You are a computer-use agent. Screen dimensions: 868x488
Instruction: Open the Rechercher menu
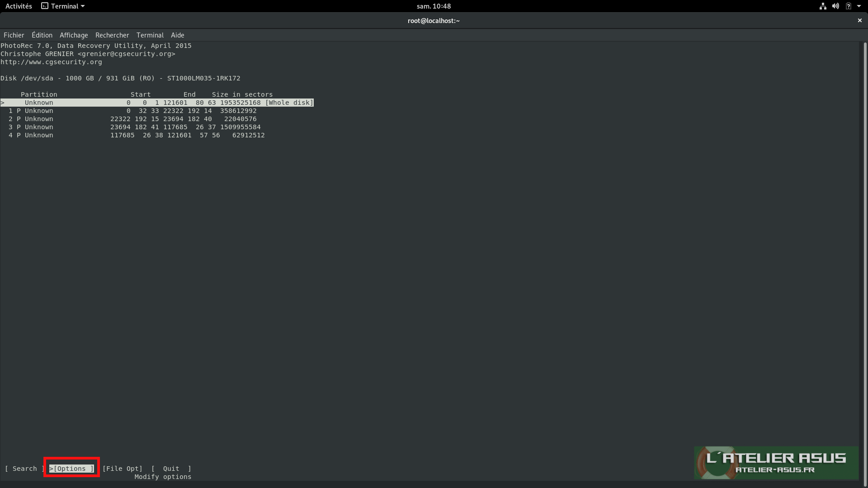112,35
